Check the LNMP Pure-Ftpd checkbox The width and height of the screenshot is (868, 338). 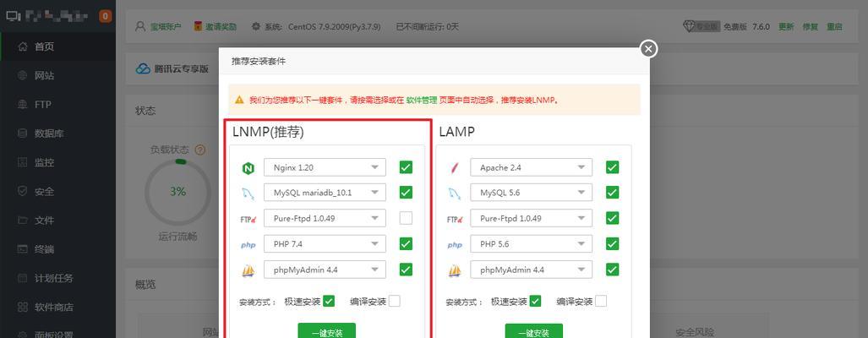click(406, 218)
